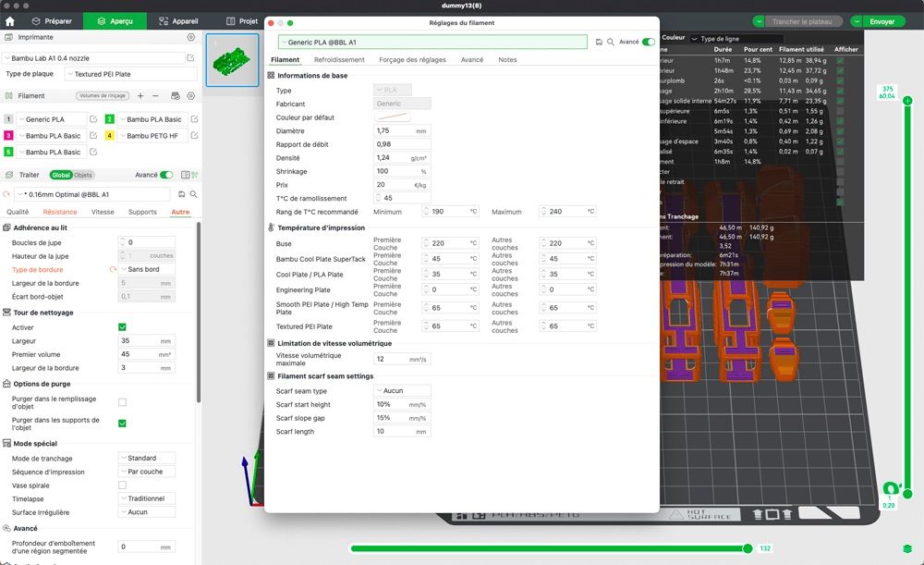Open filament section settings gear
This screenshot has width=924, height=565.
191,95
